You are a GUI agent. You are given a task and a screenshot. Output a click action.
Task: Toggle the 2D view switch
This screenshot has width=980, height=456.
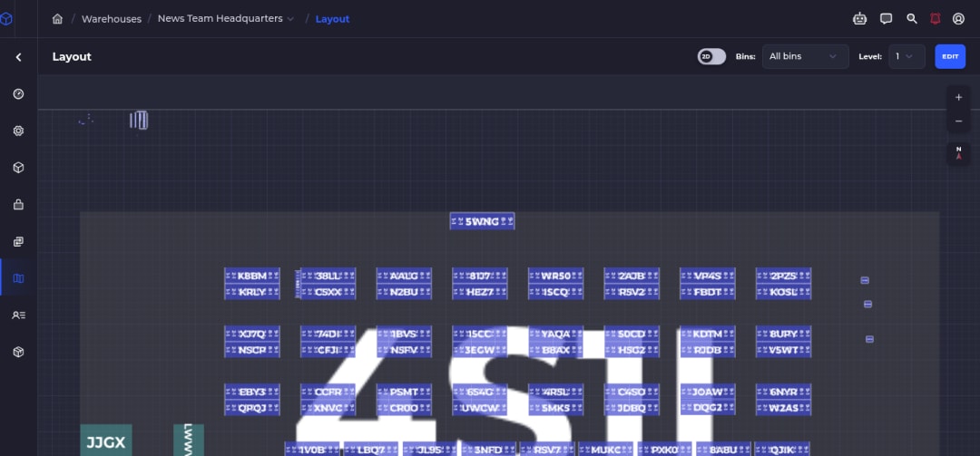[712, 56]
